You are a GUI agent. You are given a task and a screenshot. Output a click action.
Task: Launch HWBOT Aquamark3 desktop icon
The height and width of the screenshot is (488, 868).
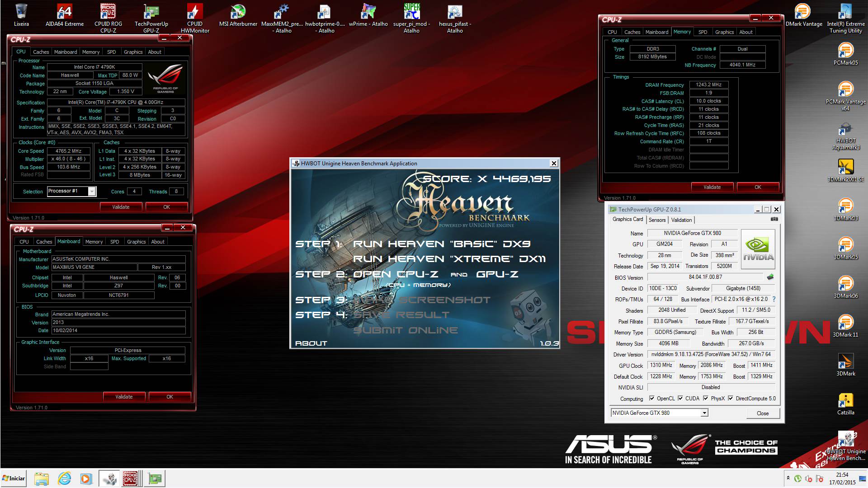[846, 136]
